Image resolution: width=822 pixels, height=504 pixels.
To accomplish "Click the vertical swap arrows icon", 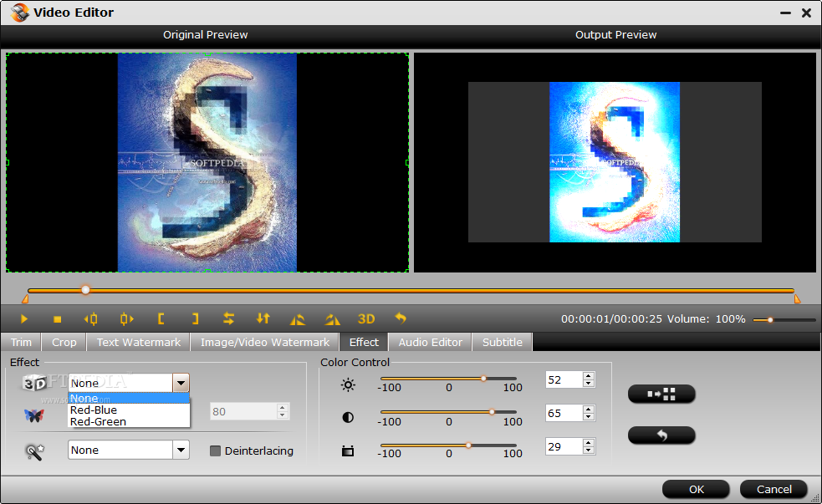I will point(263,318).
